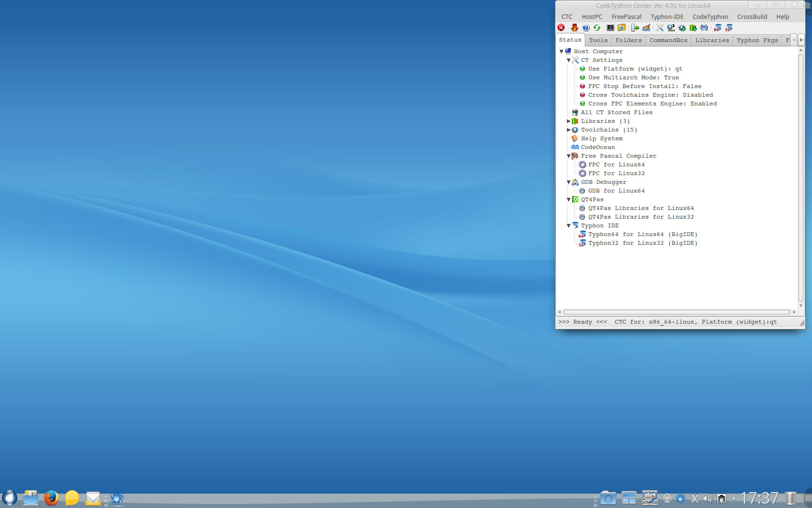Open Firefox from the taskbar
Screen dimensions: 812x508
[x=51, y=498]
